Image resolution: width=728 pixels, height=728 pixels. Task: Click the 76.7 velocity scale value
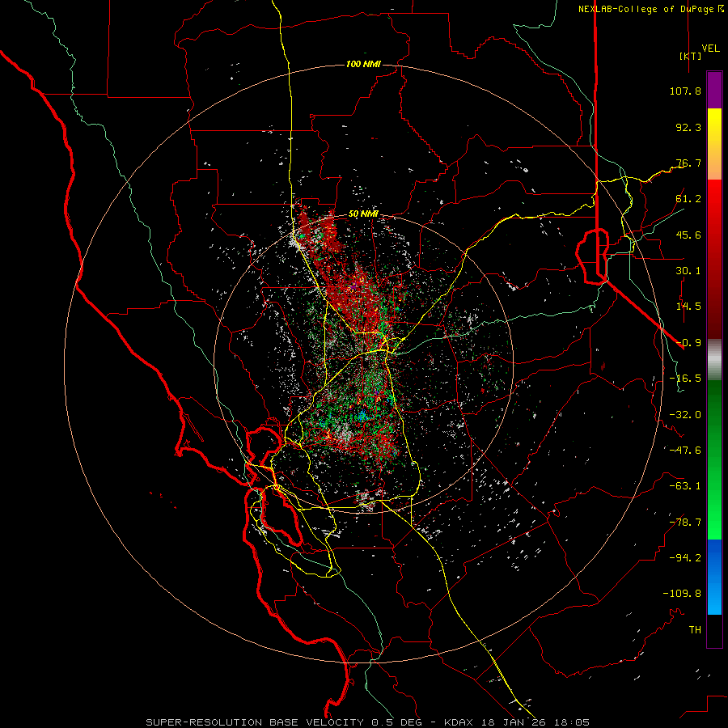pyautogui.click(x=688, y=163)
